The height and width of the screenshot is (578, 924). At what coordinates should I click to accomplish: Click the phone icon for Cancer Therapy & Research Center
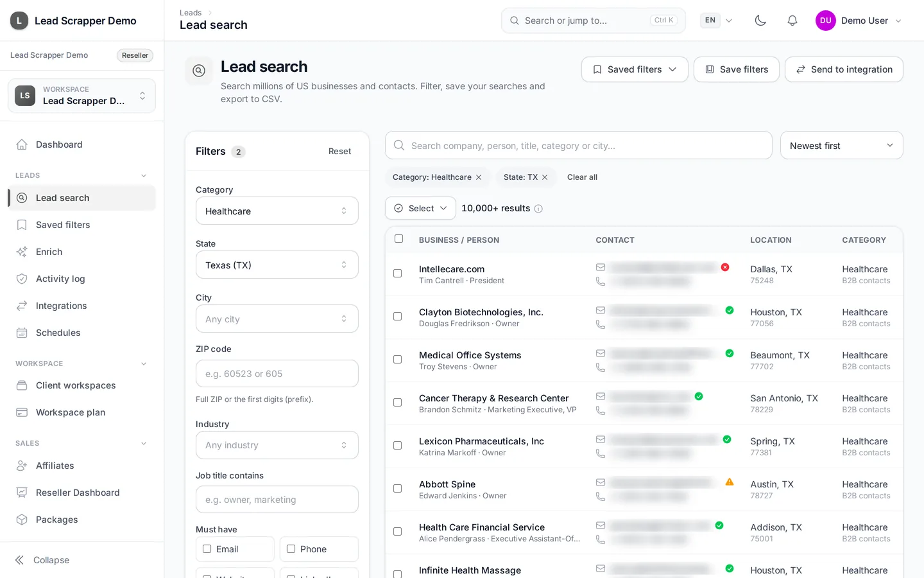point(601,410)
